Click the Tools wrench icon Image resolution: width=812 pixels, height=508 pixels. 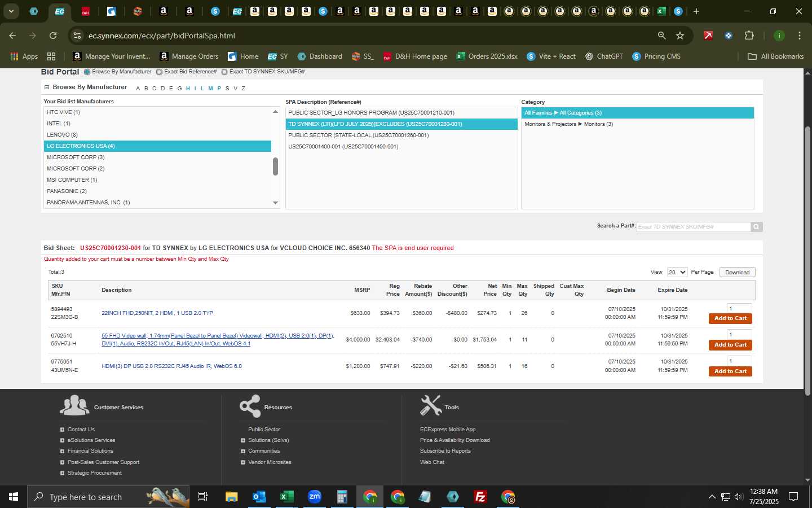click(431, 405)
